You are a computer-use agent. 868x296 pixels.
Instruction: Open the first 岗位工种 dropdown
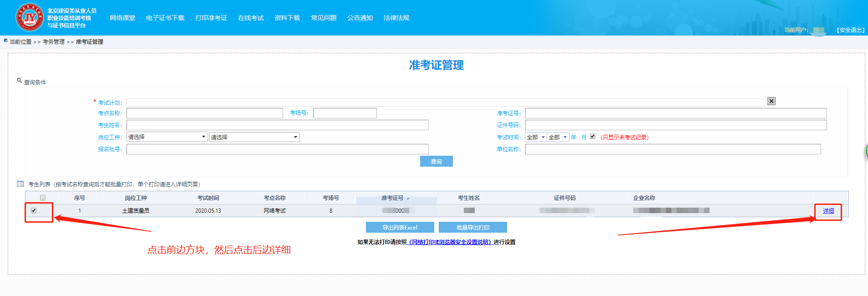click(x=167, y=137)
